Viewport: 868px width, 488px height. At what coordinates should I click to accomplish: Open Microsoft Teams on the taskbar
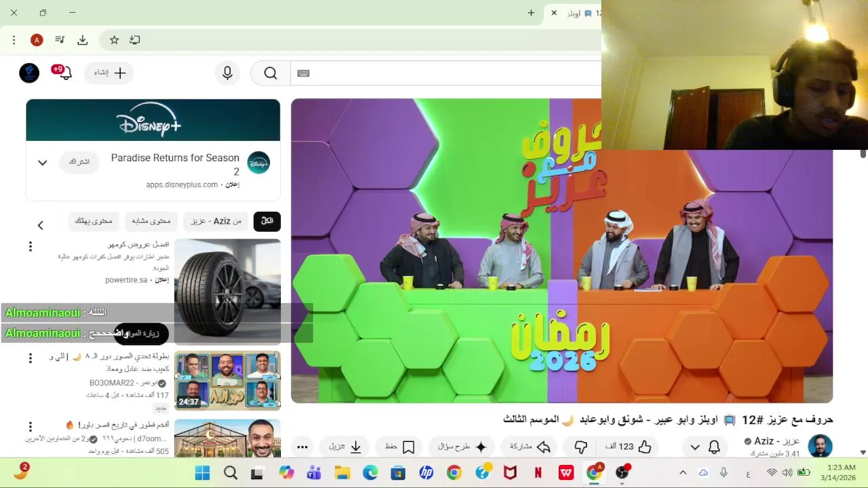pos(314,473)
